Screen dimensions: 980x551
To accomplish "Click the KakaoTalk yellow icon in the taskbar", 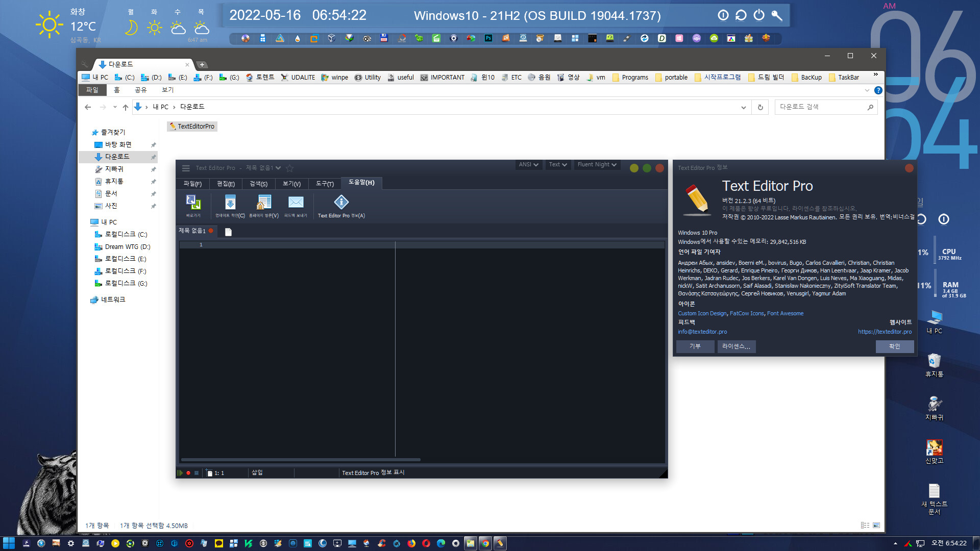I will (219, 543).
